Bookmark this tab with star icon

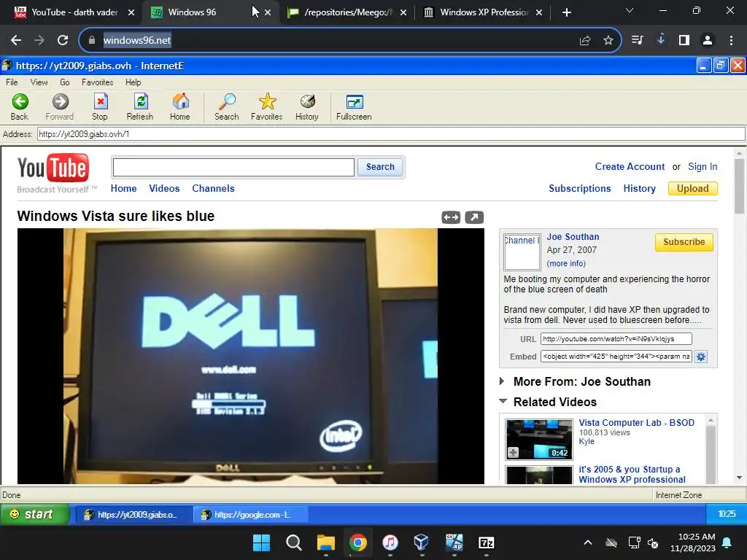(x=608, y=41)
